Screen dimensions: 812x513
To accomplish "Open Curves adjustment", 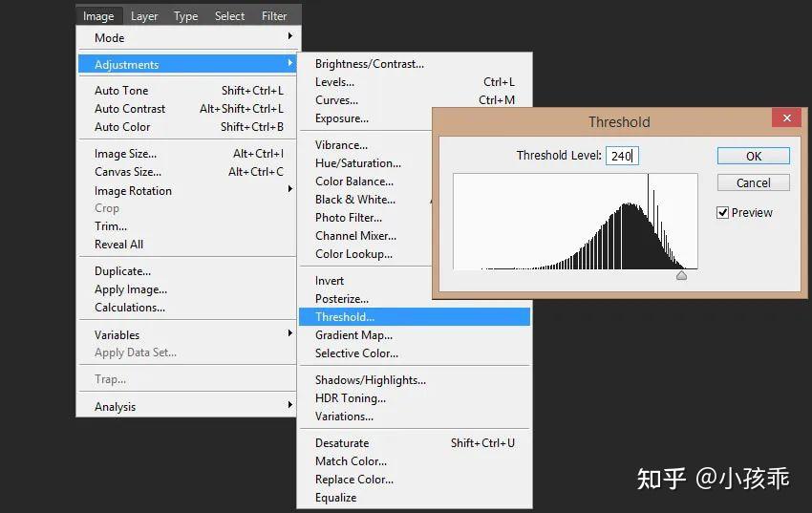I will tap(415, 100).
